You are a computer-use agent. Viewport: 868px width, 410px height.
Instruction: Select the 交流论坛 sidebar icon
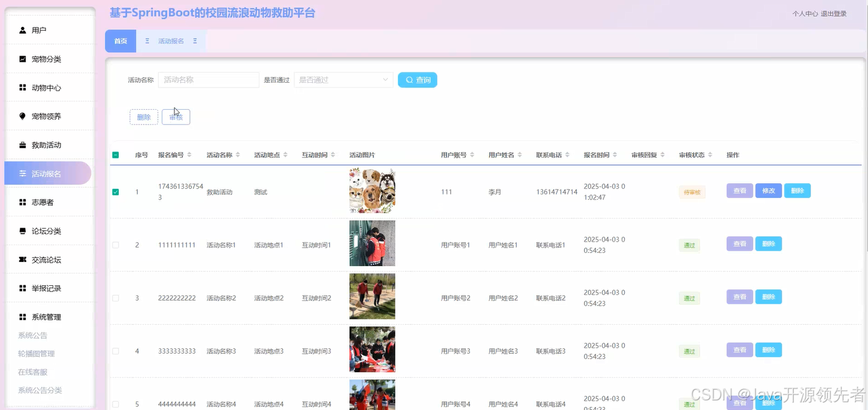tap(23, 259)
